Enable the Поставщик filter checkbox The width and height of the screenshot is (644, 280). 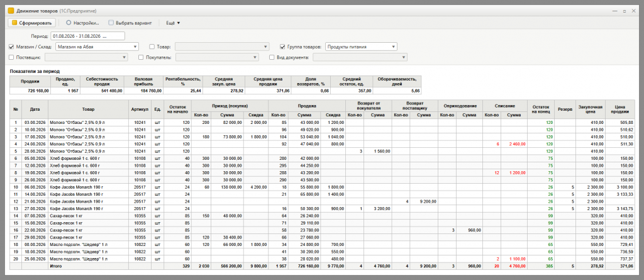(11, 57)
